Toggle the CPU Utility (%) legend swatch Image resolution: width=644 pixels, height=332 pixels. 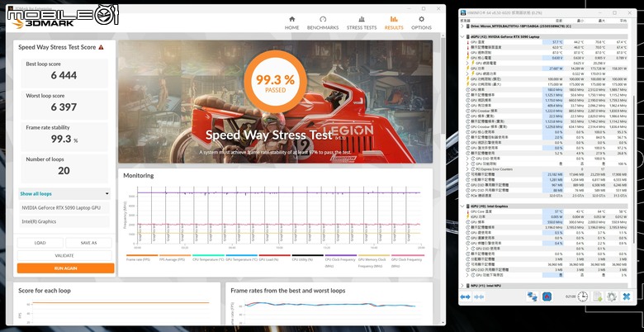coord(308,255)
